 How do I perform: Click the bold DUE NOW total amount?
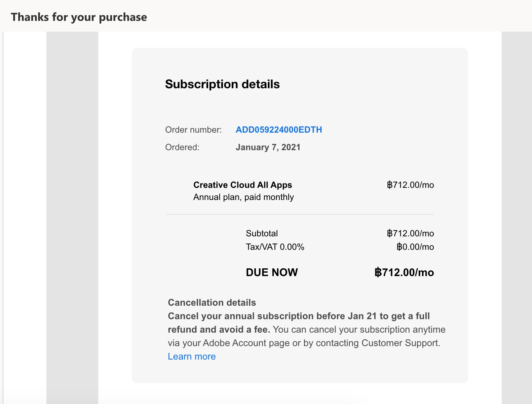click(x=404, y=272)
